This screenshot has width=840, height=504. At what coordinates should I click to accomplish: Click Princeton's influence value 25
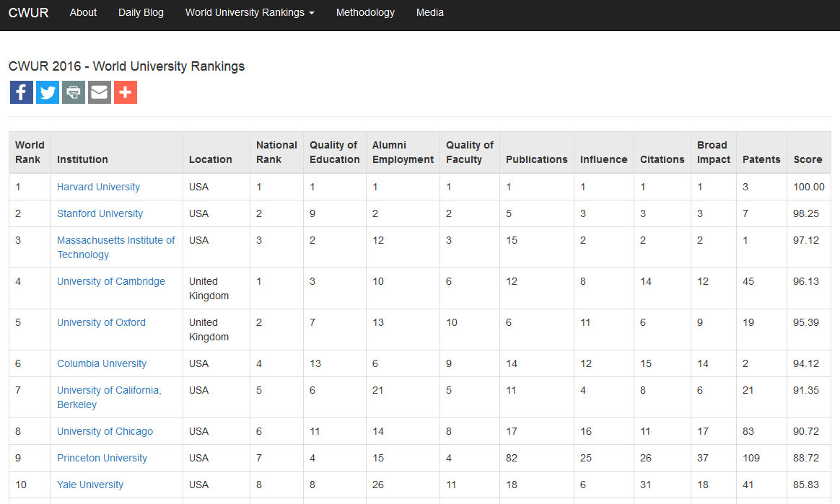pyautogui.click(x=586, y=458)
